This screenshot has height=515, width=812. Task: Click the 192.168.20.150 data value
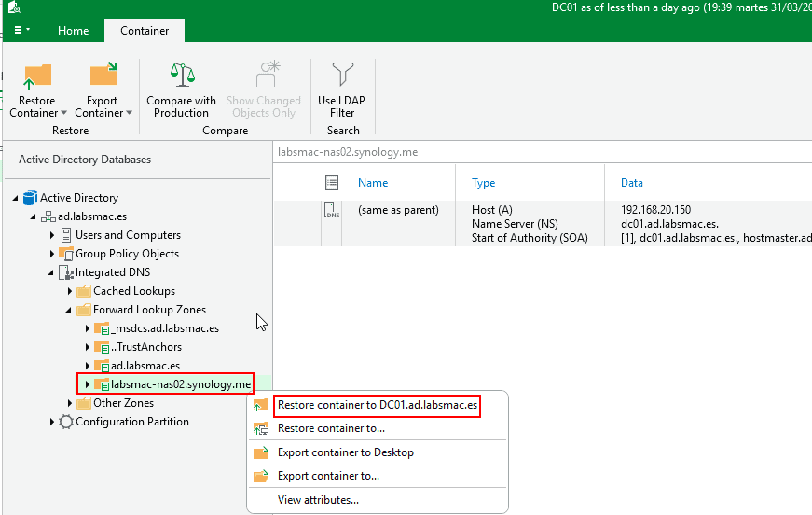pyautogui.click(x=655, y=210)
